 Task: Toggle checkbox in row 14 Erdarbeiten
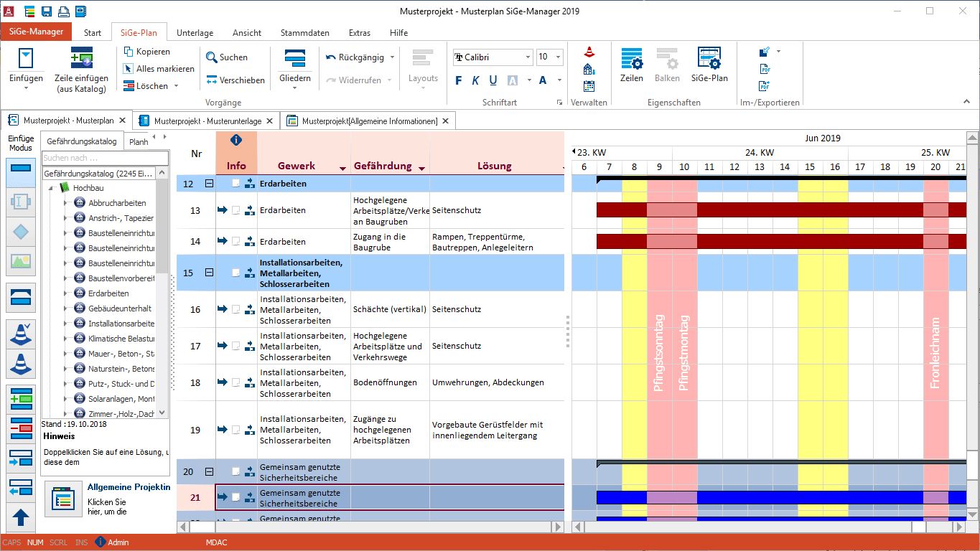tap(235, 241)
